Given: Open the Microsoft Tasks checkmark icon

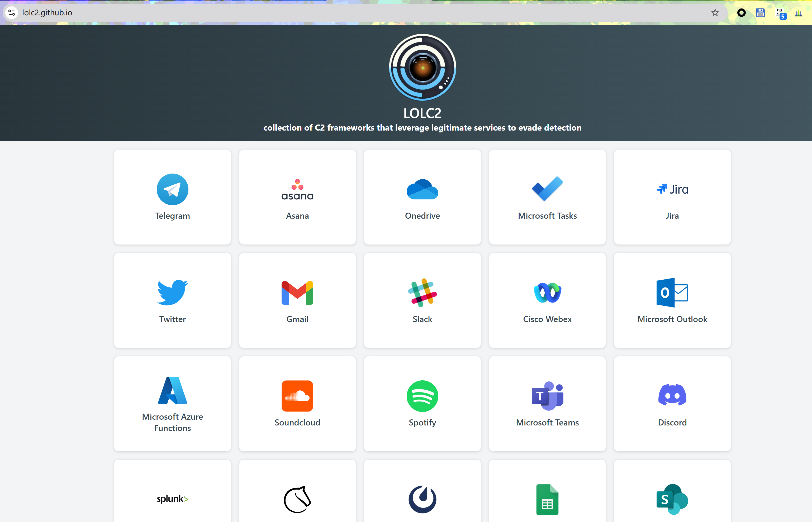Looking at the screenshot, I should coord(547,189).
